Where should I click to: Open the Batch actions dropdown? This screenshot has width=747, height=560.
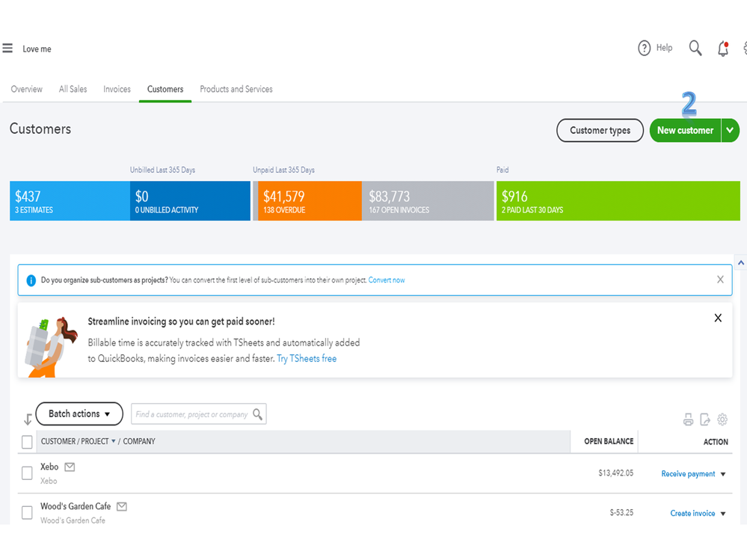click(79, 413)
